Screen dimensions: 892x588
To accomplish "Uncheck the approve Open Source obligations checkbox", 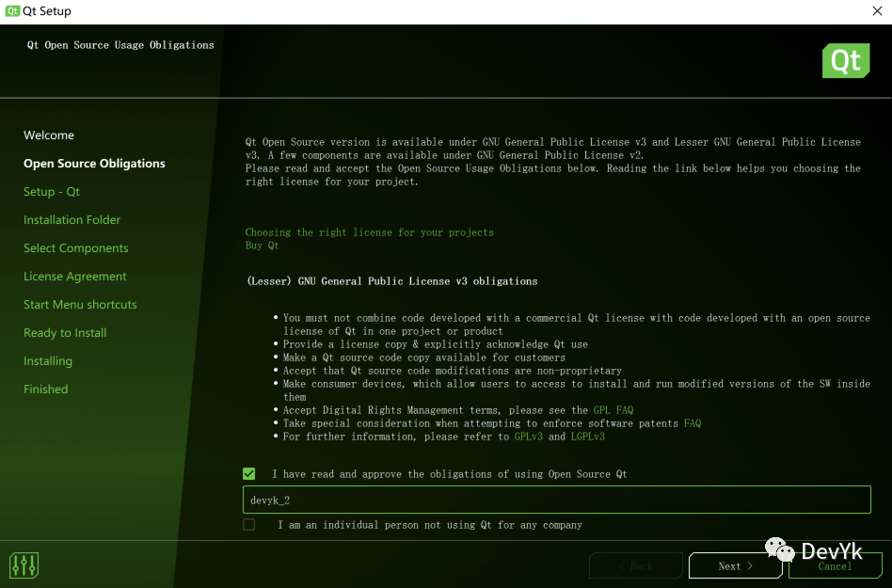I will coord(249,474).
